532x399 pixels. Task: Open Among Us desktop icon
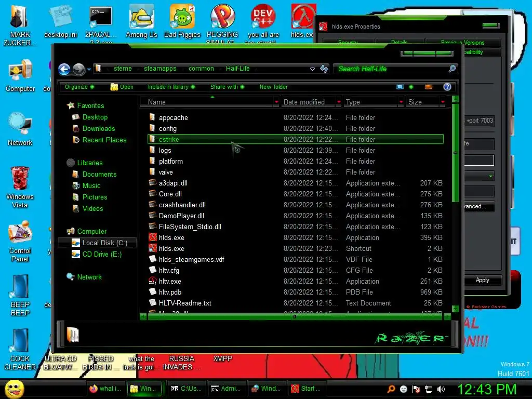[x=141, y=21]
